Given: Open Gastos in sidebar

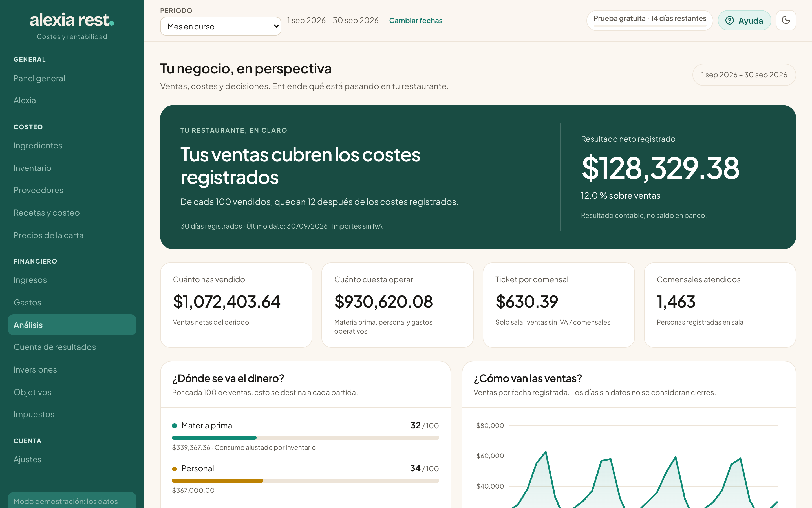Looking at the screenshot, I should coord(72,302).
